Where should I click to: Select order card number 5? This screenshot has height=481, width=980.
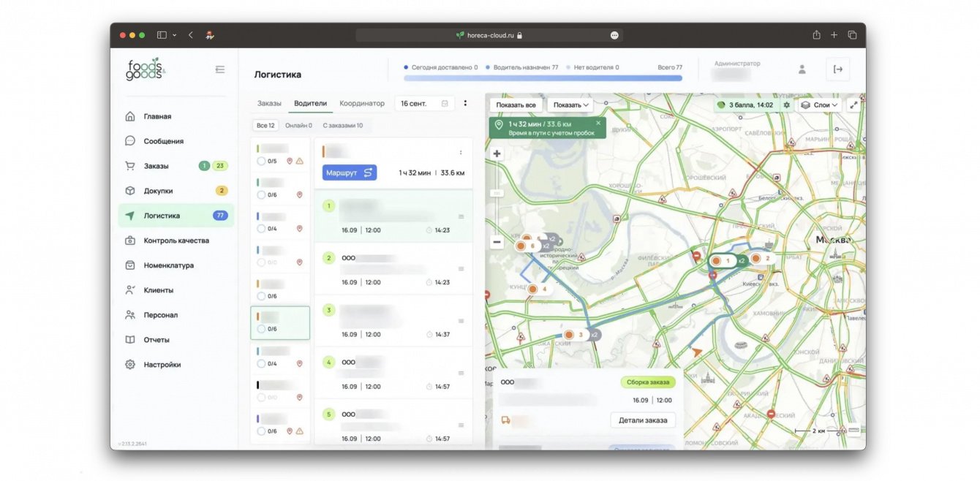[393, 423]
